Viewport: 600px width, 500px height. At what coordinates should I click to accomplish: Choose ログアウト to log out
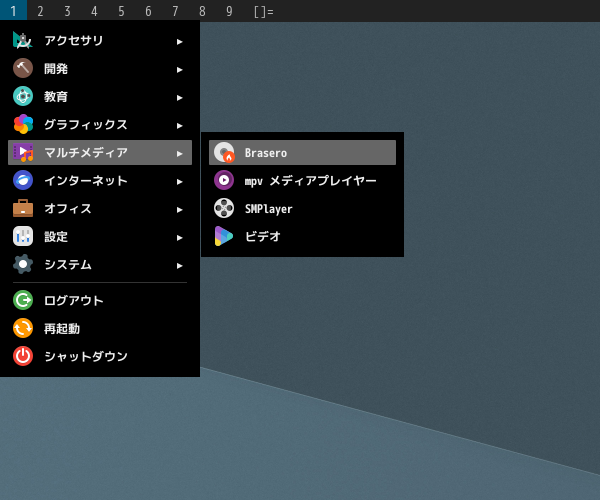coord(100,300)
